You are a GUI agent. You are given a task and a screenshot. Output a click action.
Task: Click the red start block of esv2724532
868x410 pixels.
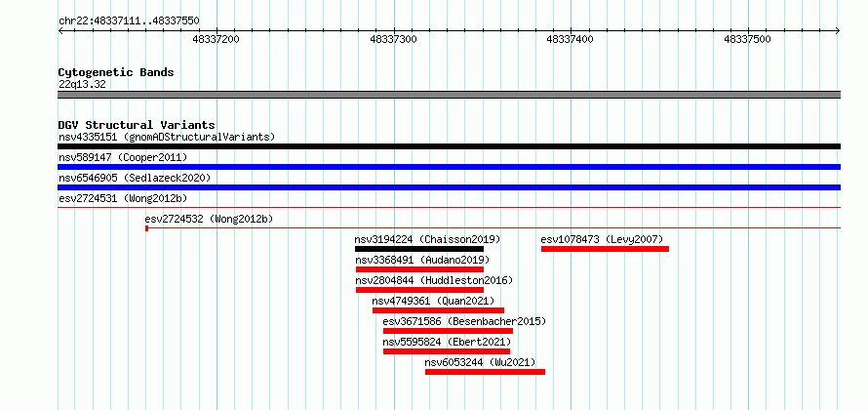(x=146, y=228)
